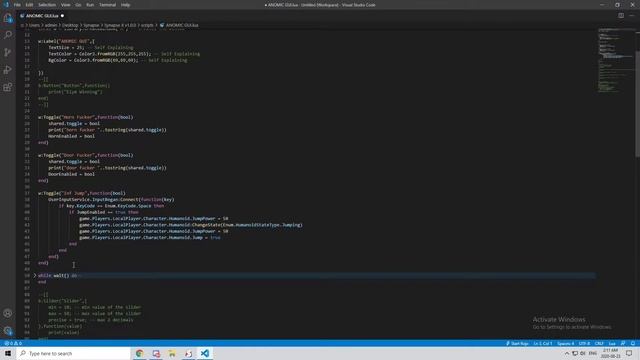
Task: Click the taskbar clock and date
Action: click(610, 353)
